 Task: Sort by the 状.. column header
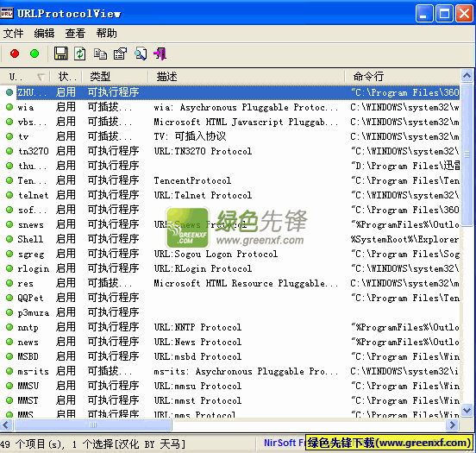click(x=66, y=77)
